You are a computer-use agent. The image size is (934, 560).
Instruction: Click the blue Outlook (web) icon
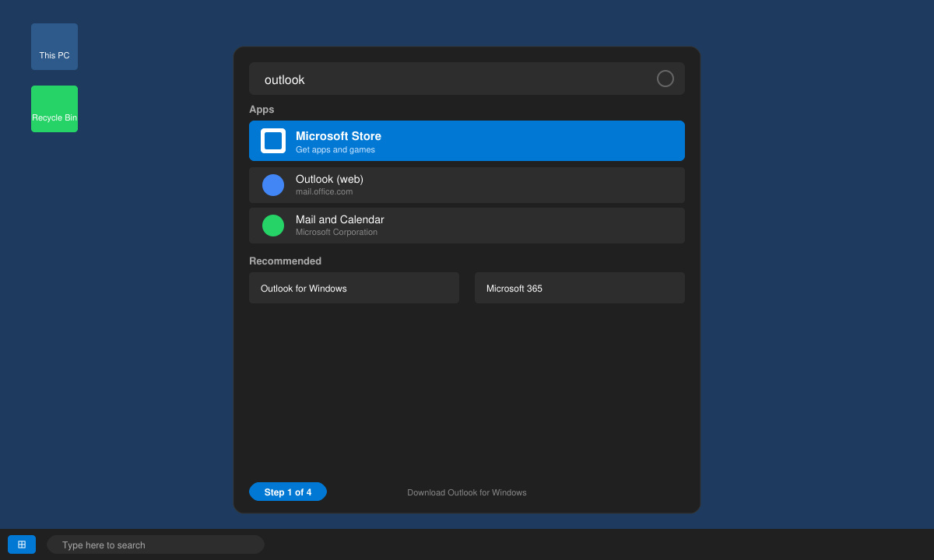(x=273, y=185)
